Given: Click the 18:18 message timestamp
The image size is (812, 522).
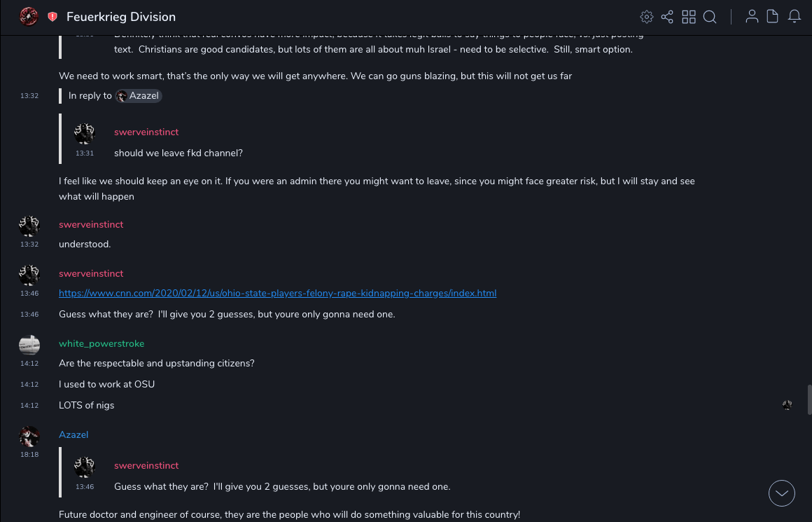Looking at the screenshot, I should [x=29, y=455].
